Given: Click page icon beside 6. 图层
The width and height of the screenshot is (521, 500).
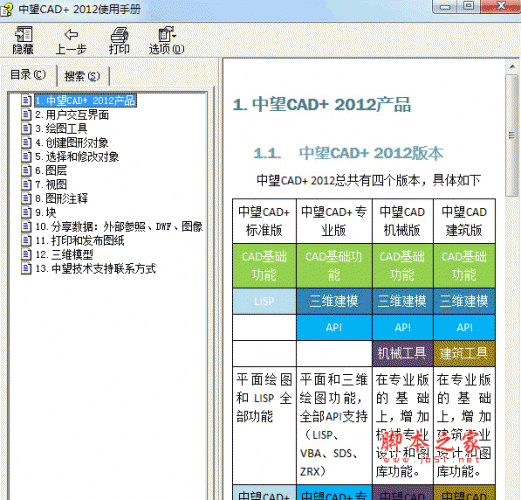Looking at the screenshot, I should pyautogui.click(x=26, y=170).
